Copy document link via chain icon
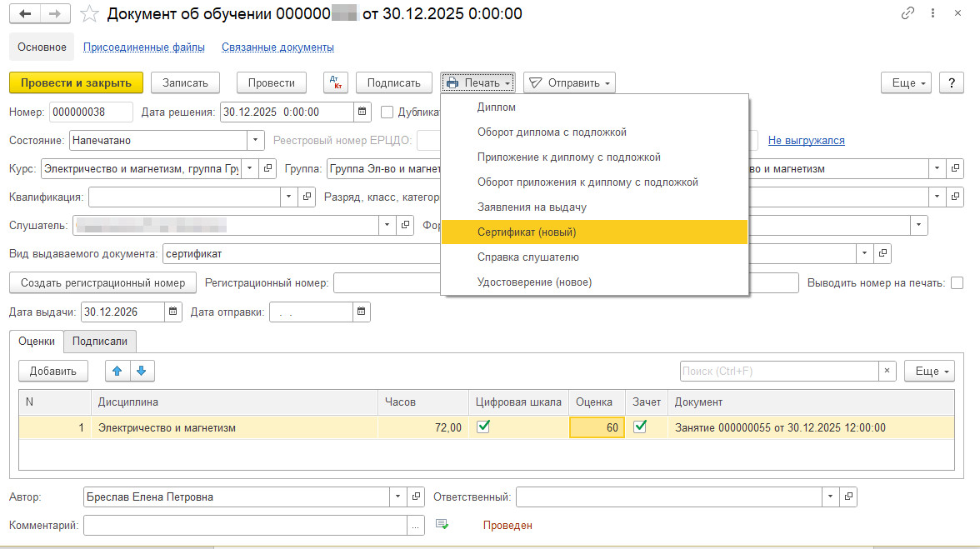The image size is (980, 549). [907, 13]
